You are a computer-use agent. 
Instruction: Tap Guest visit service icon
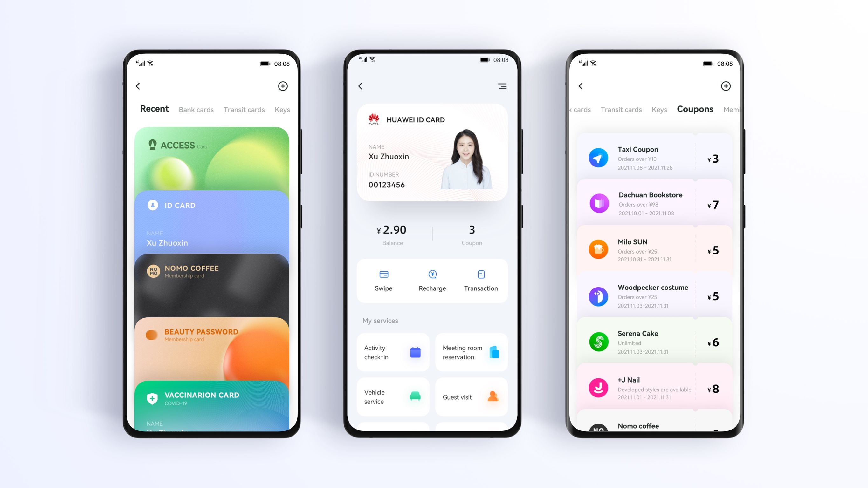[491, 396]
